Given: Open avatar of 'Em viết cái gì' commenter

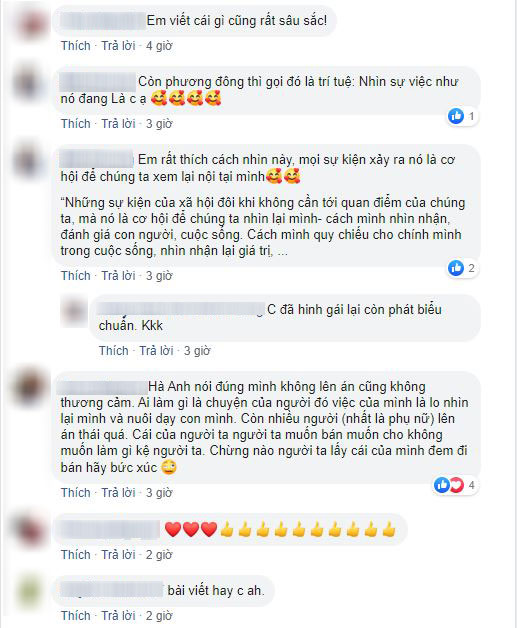Looking at the screenshot, I should 28,25.
